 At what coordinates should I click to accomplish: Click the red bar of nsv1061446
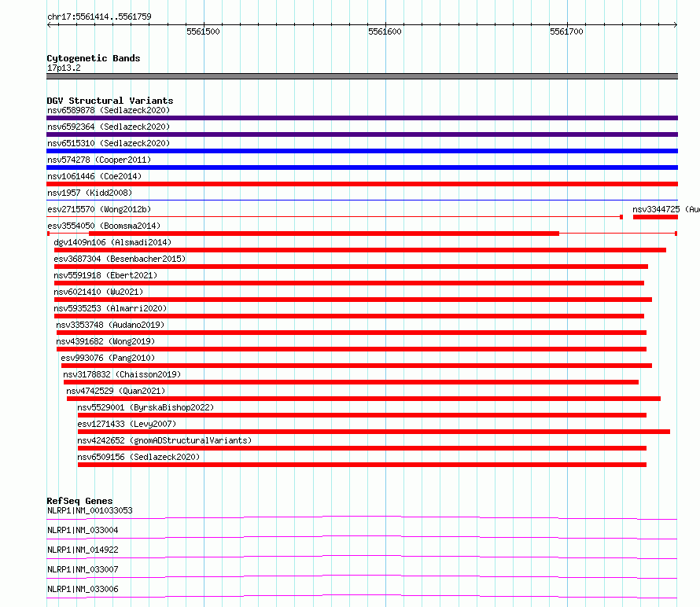pos(362,184)
